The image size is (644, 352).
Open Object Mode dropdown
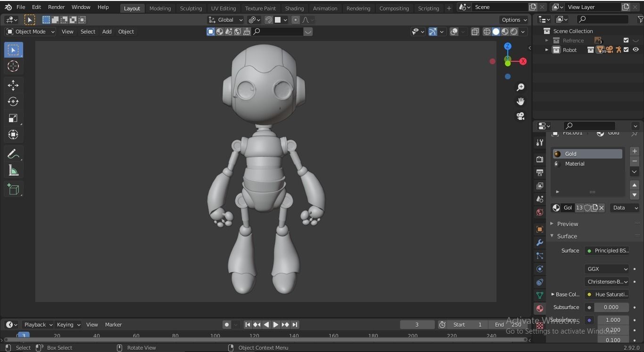tap(30, 32)
